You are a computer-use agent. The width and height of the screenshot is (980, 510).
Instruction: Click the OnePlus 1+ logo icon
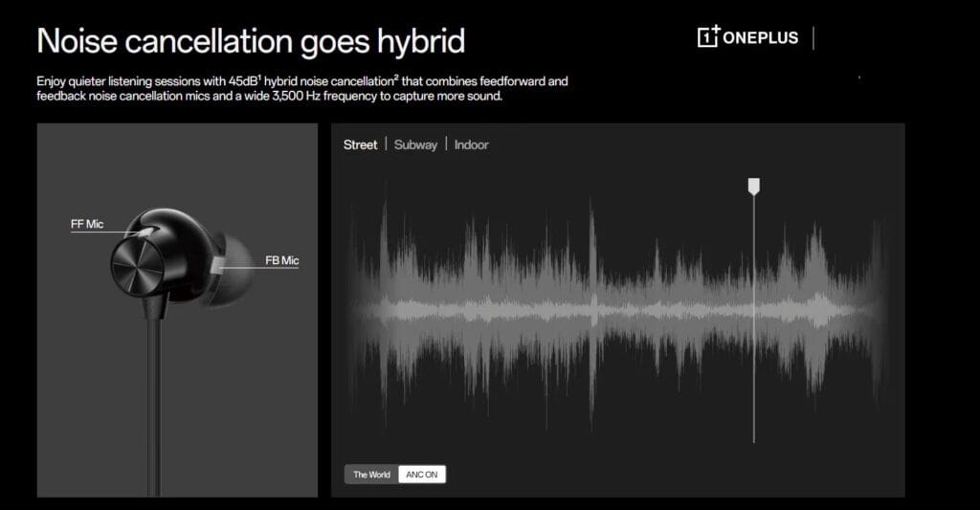coord(709,37)
